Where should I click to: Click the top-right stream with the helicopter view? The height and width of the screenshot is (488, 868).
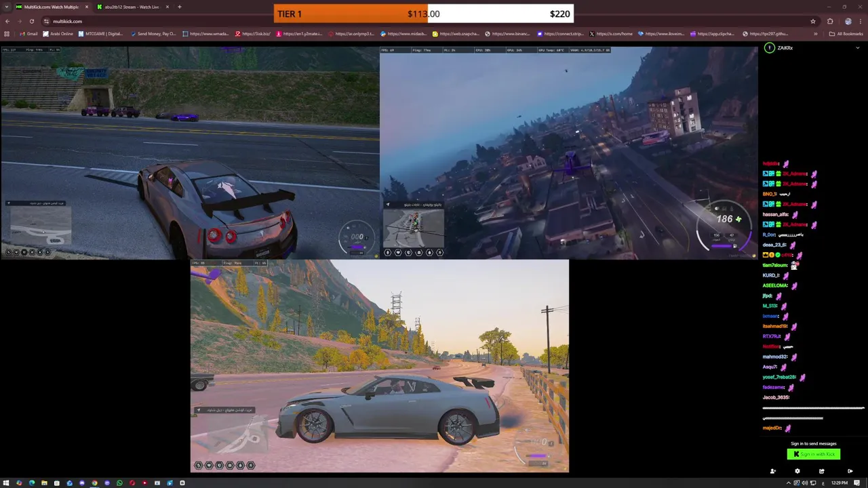click(568, 152)
